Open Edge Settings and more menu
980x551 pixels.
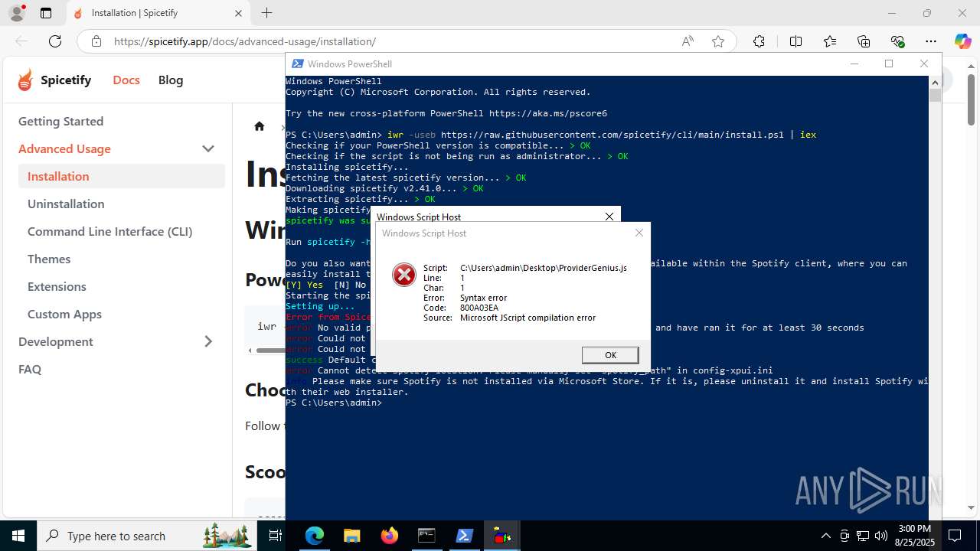click(x=931, y=41)
